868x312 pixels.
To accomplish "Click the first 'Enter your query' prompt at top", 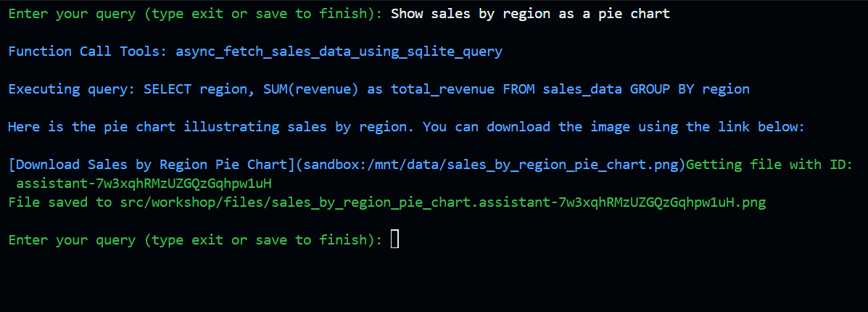I will 196,14.
